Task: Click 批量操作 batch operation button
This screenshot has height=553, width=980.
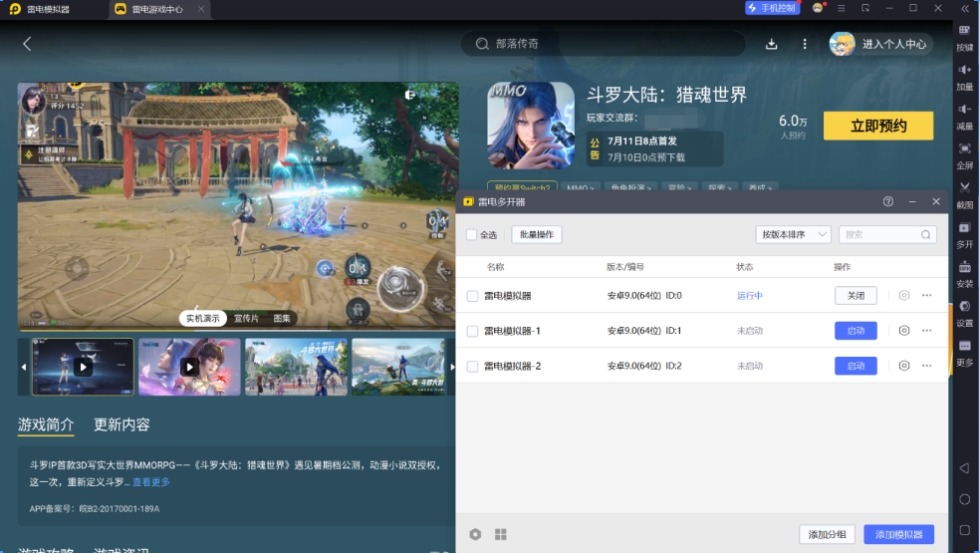Action: point(537,234)
